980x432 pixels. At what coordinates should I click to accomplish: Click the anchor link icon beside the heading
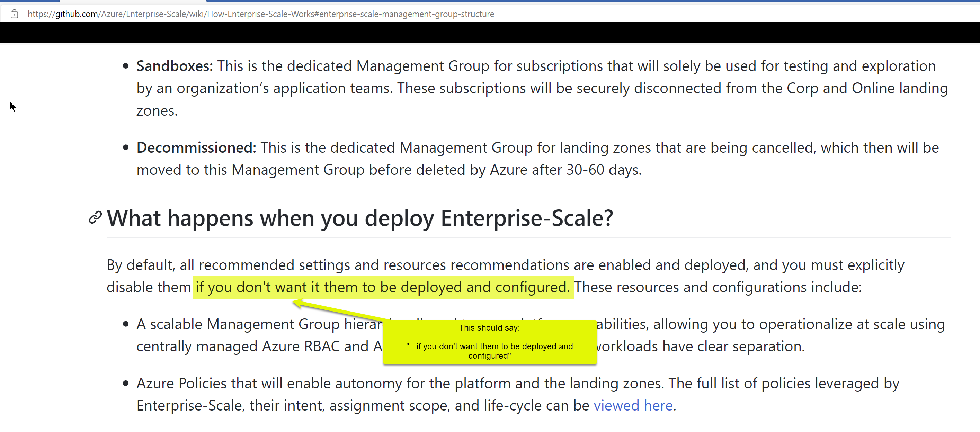[x=95, y=218]
